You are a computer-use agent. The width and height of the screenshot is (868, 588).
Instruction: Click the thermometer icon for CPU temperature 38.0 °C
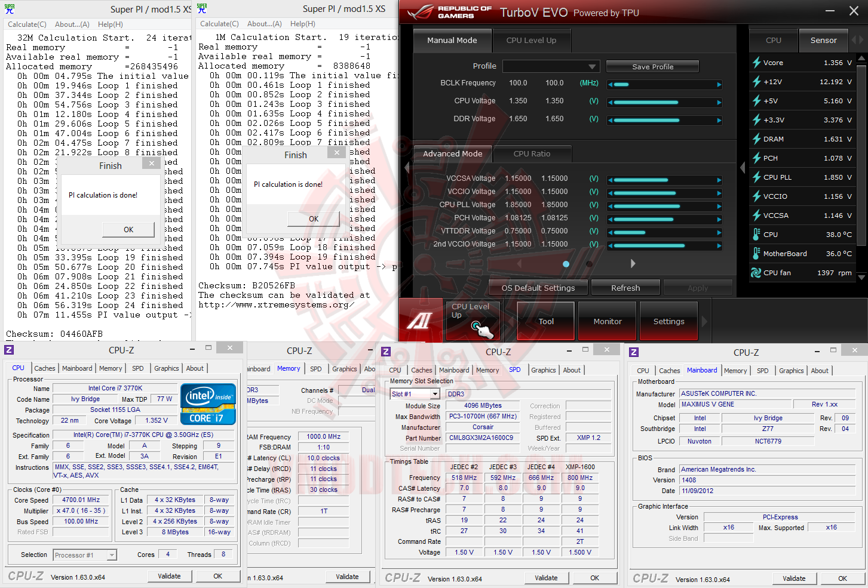click(x=757, y=235)
